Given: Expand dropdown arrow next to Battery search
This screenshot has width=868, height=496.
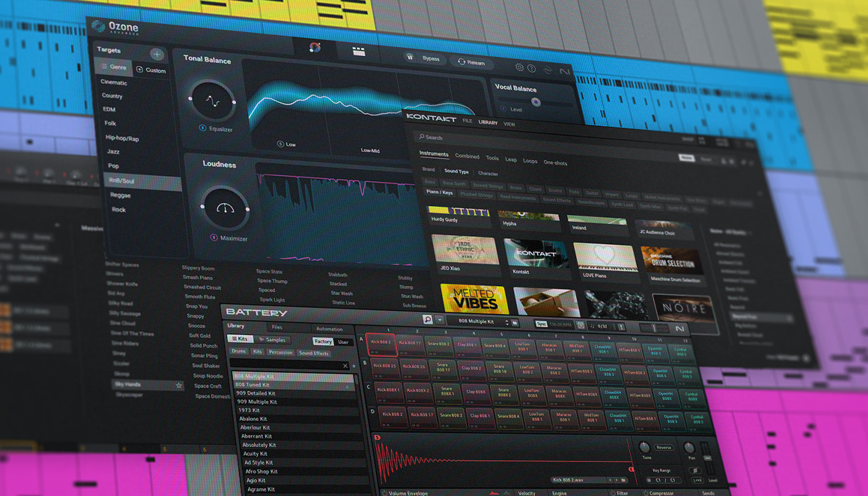Looking at the screenshot, I should click(x=440, y=320).
